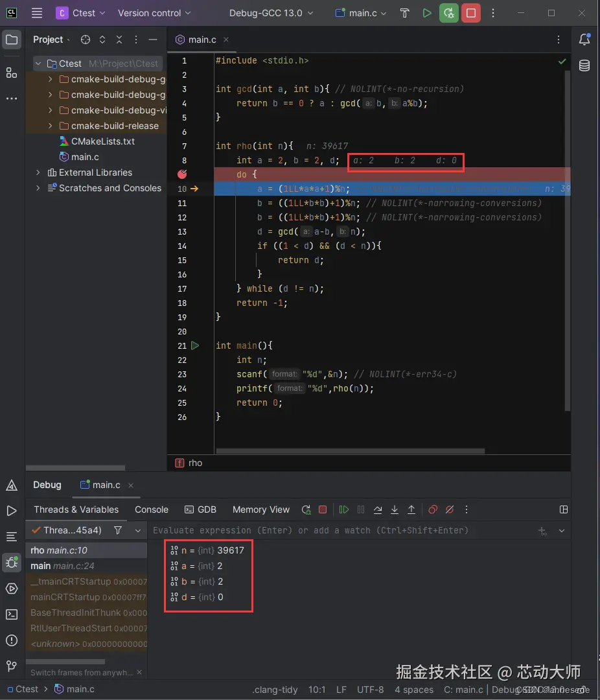Click the thread filter funnel icon
The image size is (600, 700).
tap(118, 530)
